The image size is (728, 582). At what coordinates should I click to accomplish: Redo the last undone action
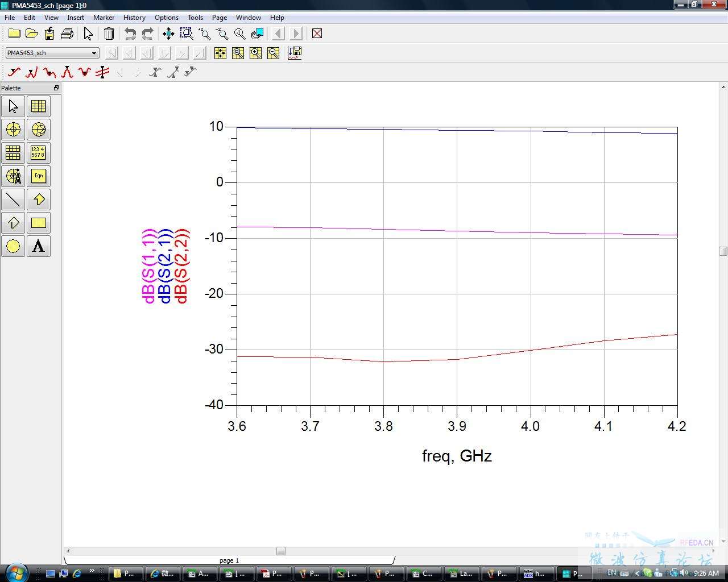(x=148, y=34)
